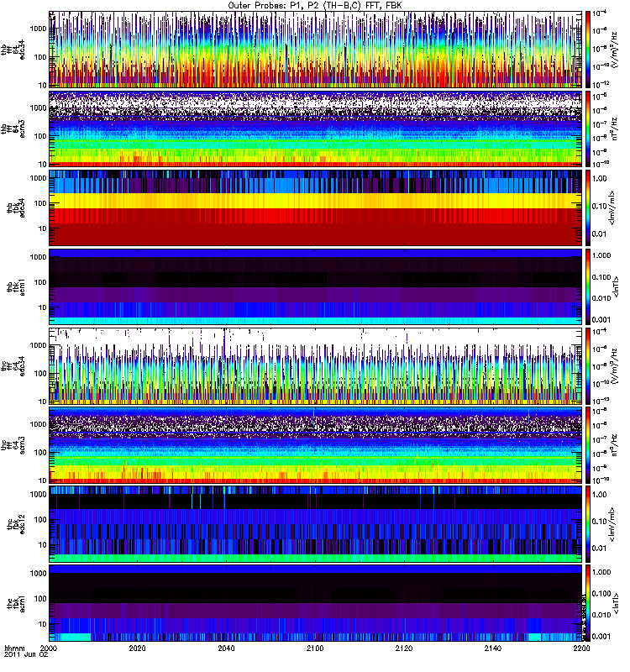This screenshot has height=672, width=630.
Task: Click the thb fbk edc34 filter bank panel
Action: (316, 207)
